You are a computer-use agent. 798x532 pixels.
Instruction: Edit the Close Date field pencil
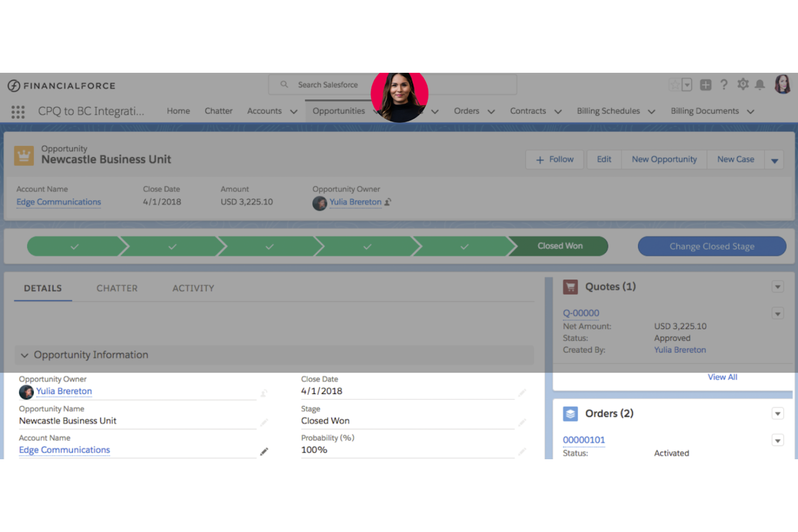point(522,393)
